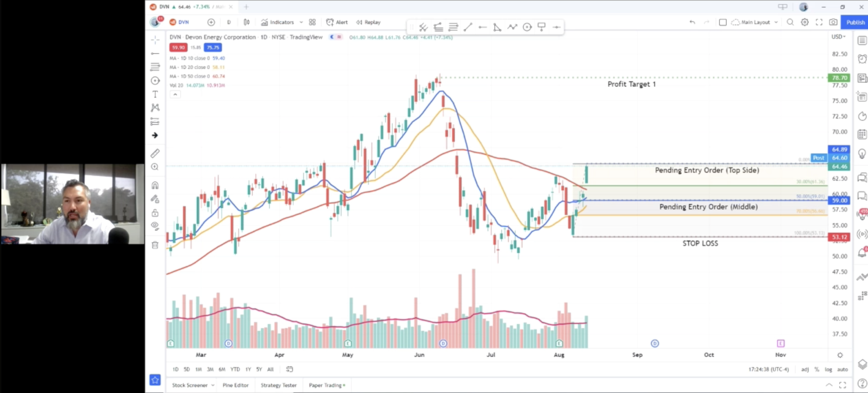Open the Paper Trading tab

pyautogui.click(x=327, y=385)
